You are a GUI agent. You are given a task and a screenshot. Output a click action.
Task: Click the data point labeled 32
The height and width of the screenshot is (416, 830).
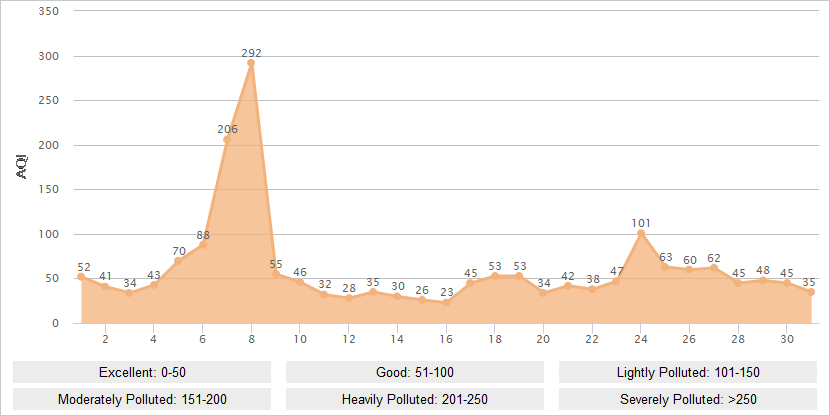[324, 294]
